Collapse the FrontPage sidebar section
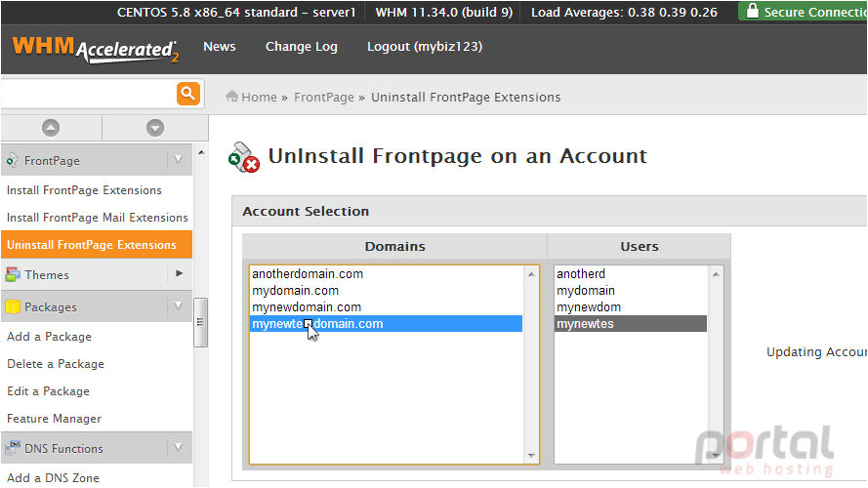The height and width of the screenshot is (488, 868). pos(179,159)
